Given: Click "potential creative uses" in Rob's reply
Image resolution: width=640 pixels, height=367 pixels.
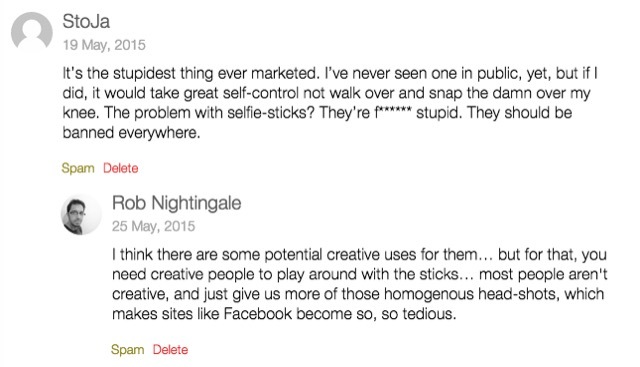Looking at the screenshot, I should pyautogui.click(x=340, y=255).
